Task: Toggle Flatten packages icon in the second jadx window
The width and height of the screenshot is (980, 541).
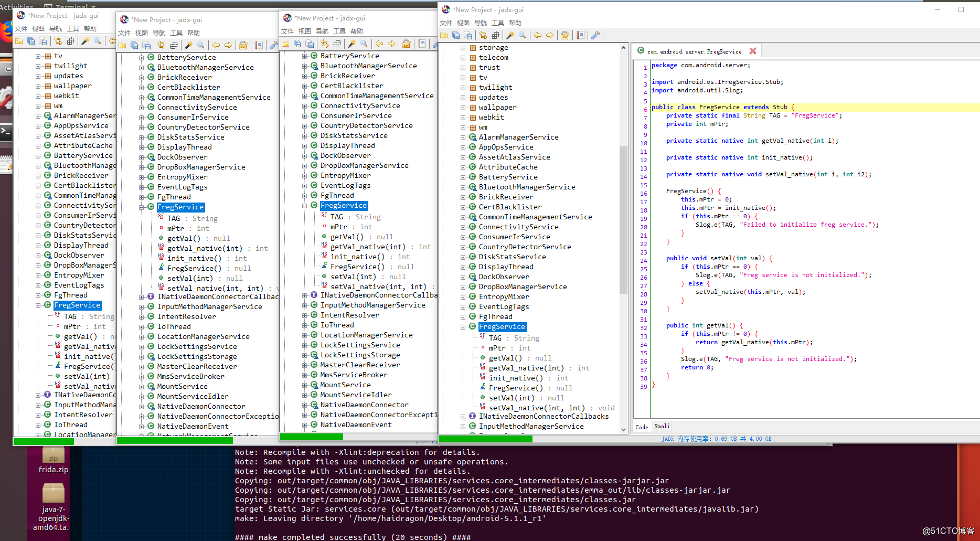Action: [174, 45]
